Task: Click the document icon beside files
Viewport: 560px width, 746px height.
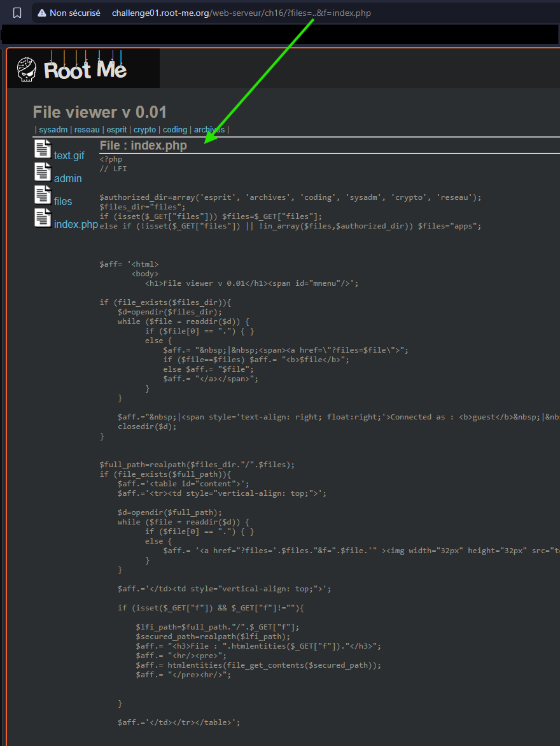Action: click(43, 195)
